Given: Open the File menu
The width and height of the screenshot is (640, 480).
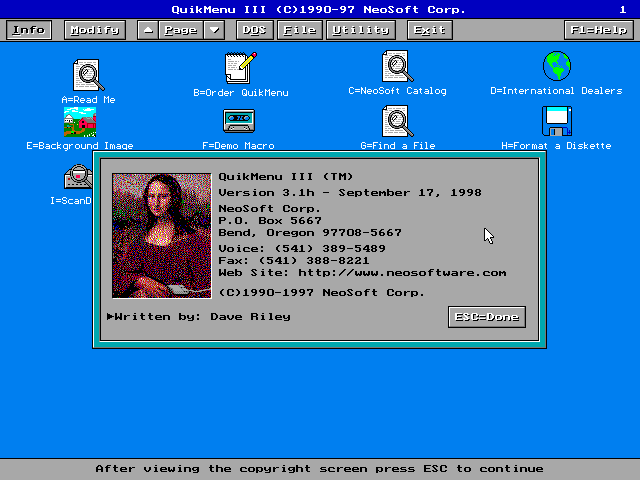Looking at the screenshot, I should coord(300,30).
